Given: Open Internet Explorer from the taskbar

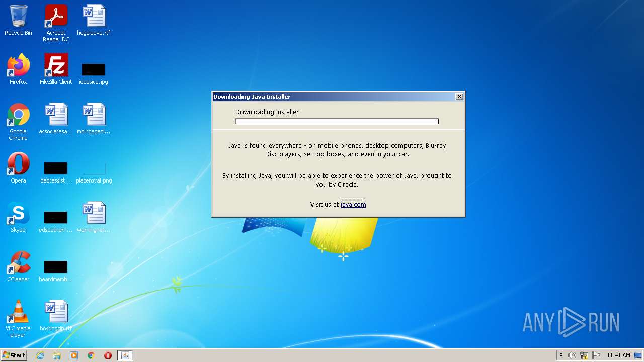Looking at the screenshot, I should 40,355.
